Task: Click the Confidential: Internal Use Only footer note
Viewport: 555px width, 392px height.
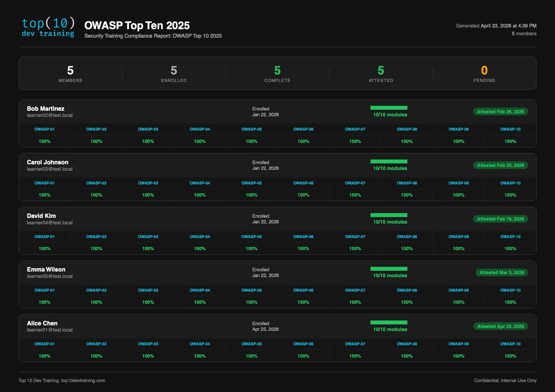Action: coord(505,381)
